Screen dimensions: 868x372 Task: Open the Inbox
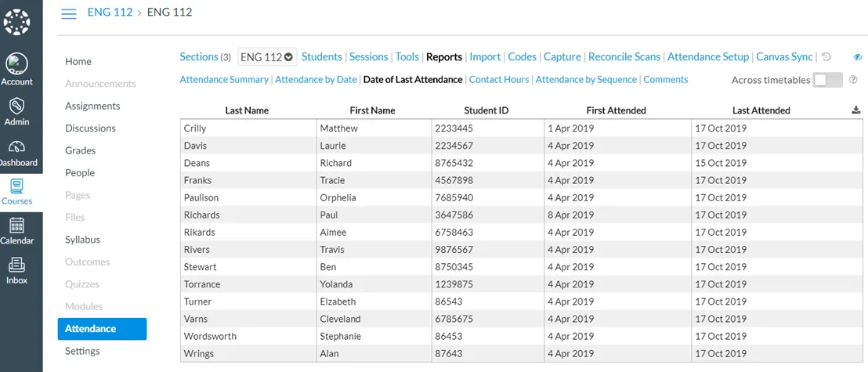tap(16, 271)
